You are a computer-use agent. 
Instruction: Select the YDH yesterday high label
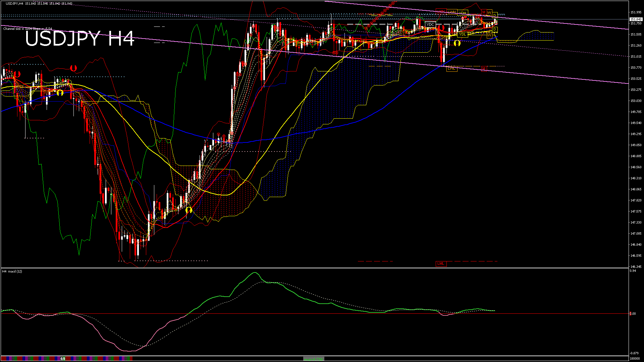pos(463,13)
